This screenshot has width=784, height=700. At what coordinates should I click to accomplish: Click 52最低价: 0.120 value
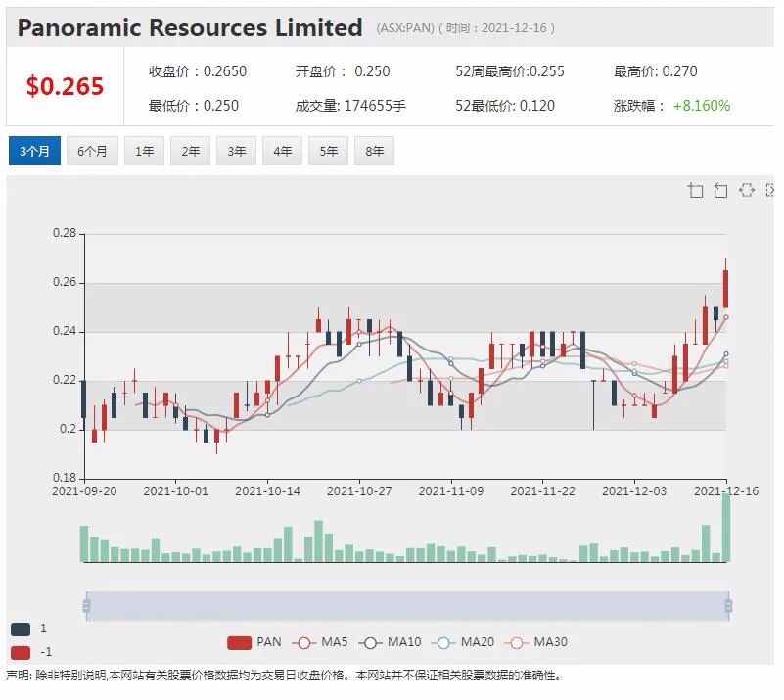point(505,106)
